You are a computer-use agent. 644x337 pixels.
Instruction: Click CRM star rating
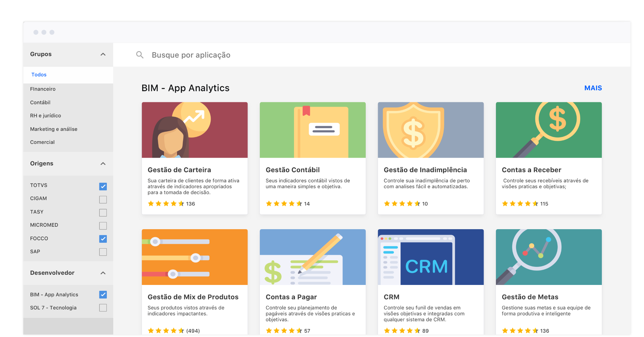[x=402, y=331]
